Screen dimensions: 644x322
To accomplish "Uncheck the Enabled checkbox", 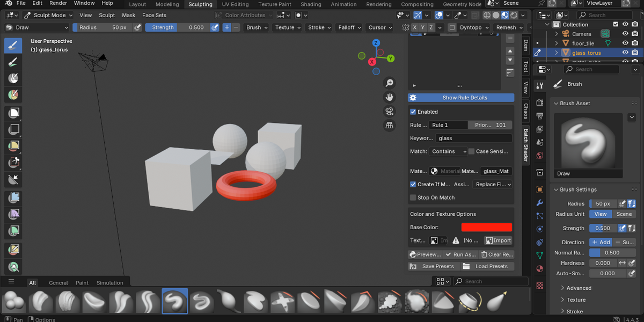I will pos(413,112).
